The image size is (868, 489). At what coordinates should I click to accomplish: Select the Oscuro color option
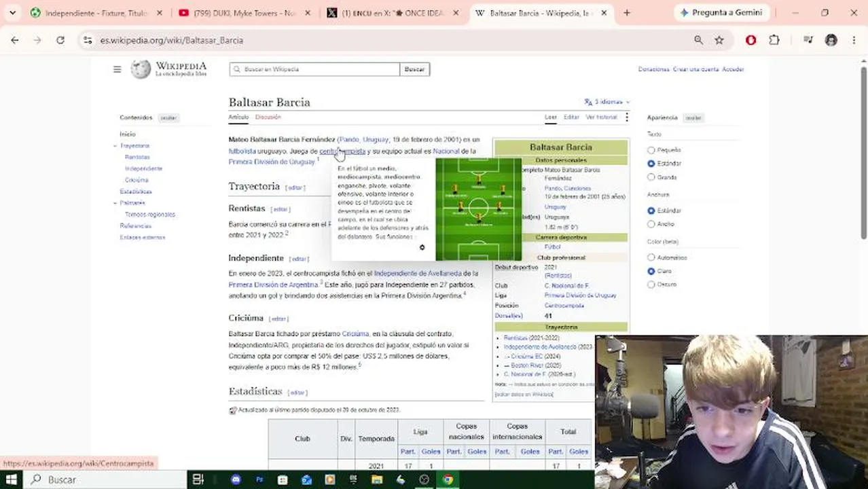tap(651, 285)
